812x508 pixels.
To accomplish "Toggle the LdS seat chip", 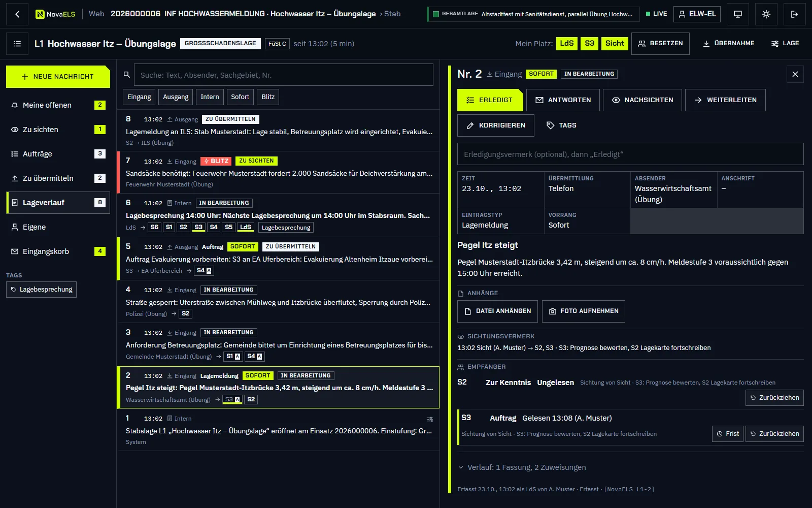I will 567,44.
